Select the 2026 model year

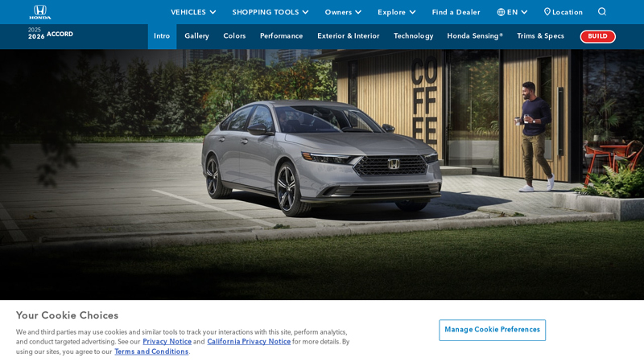(x=36, y=36)
